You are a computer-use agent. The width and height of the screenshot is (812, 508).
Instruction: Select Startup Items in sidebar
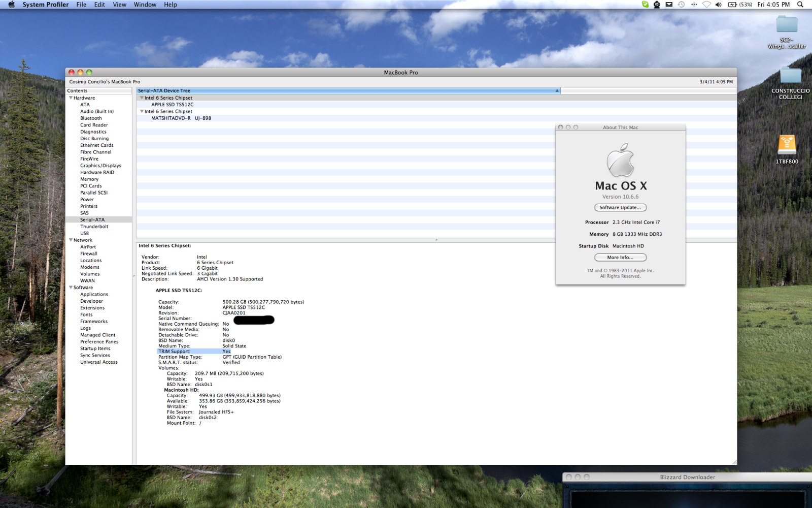(95, 348)
